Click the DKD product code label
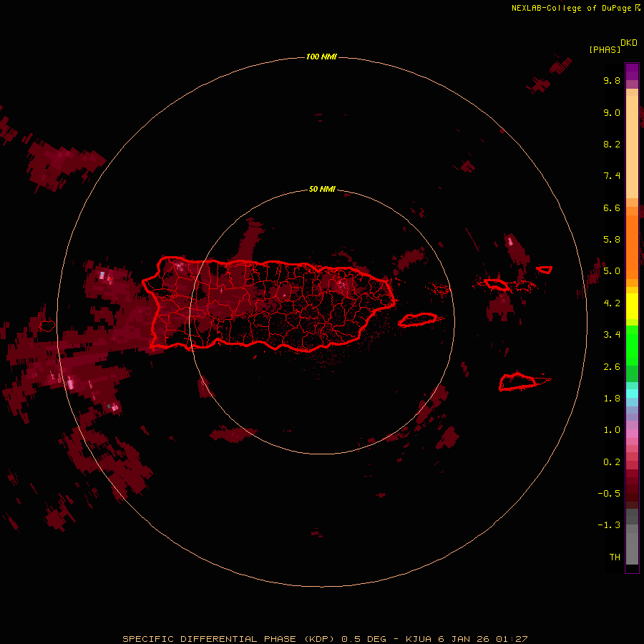 pos(629,43)
